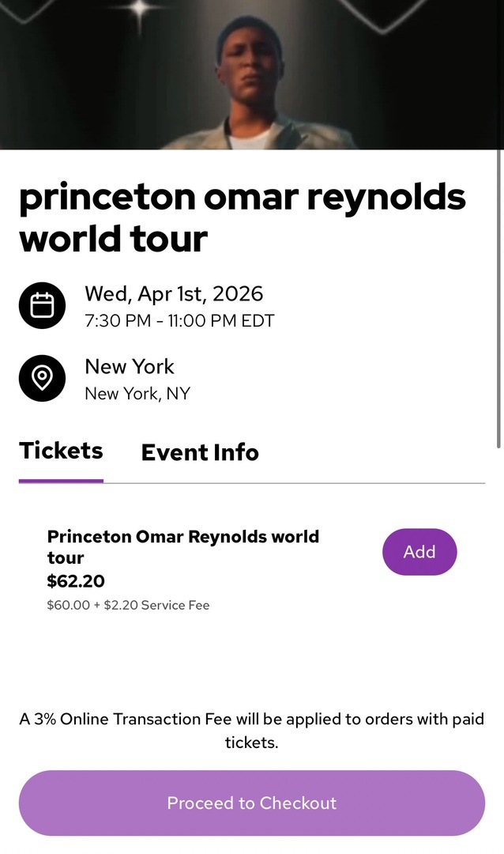Add the world tour ticket
Screen dimensions: 504x854
(419, 552)
